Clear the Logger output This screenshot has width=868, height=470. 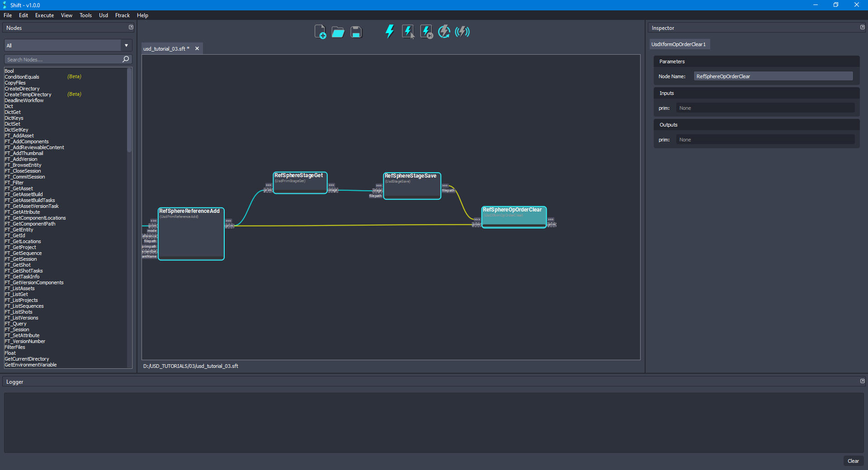[853, 461]
